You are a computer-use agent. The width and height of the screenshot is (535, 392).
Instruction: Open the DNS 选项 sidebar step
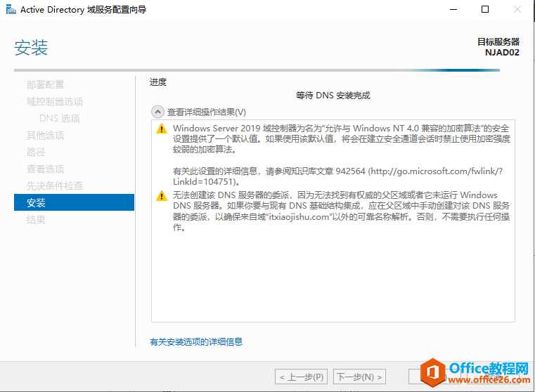coord(59,119)
